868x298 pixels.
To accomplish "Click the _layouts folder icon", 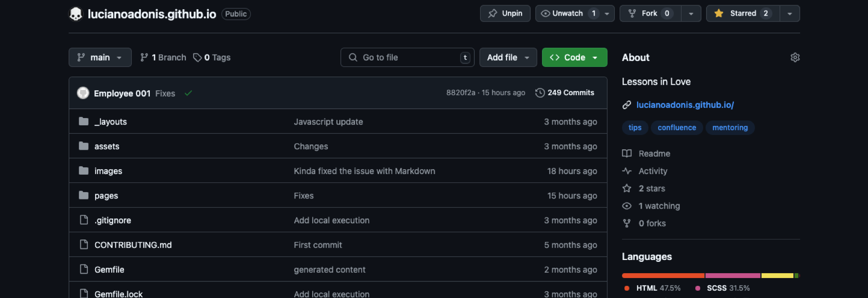I will coord(84,121).
